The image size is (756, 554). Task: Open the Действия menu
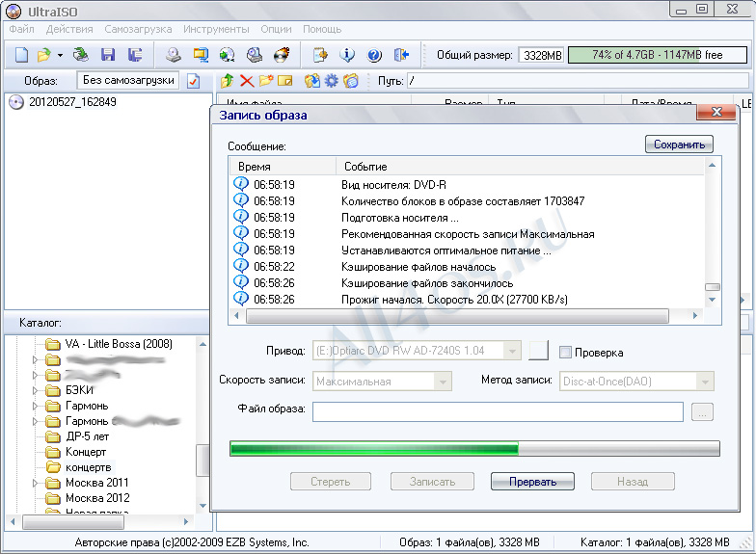coord(69,29)
